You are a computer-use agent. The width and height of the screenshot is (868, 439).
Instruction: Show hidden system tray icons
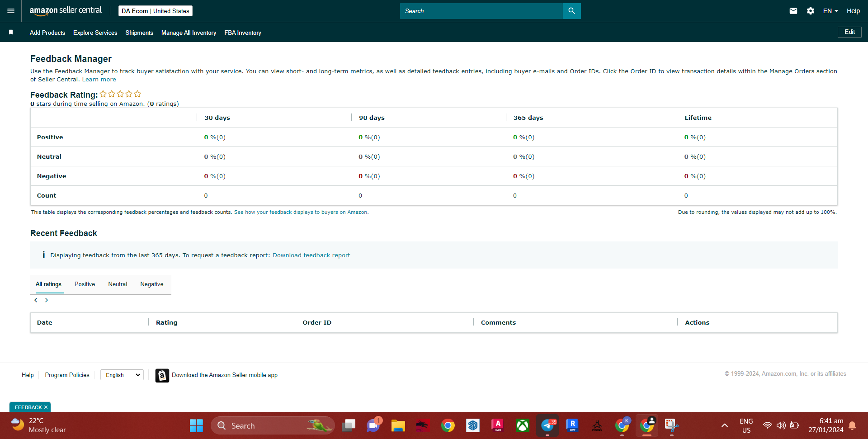point(724,425)
